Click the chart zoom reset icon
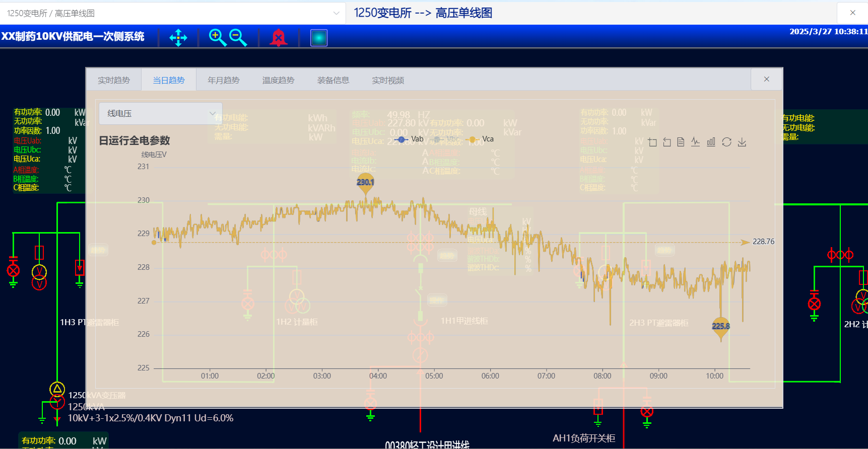 click(667, 142)
